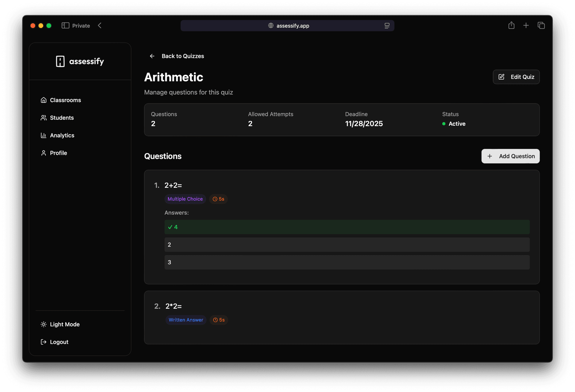Click the Analytics bar chart icon
This screenshot has height=392, width=575.
[x=44, y=135]
